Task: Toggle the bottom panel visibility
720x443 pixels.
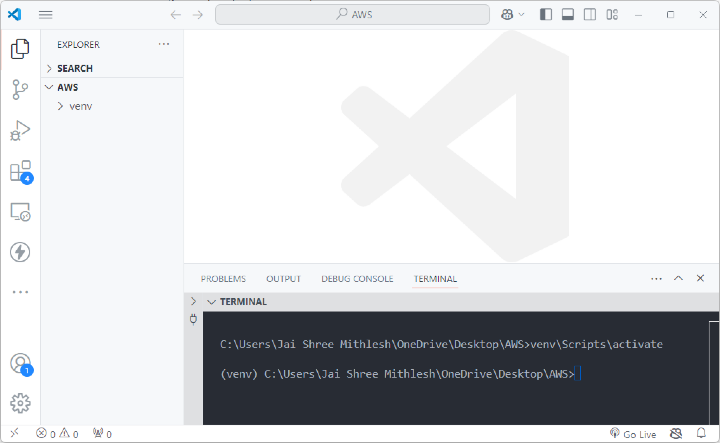Action: point(568,15)
